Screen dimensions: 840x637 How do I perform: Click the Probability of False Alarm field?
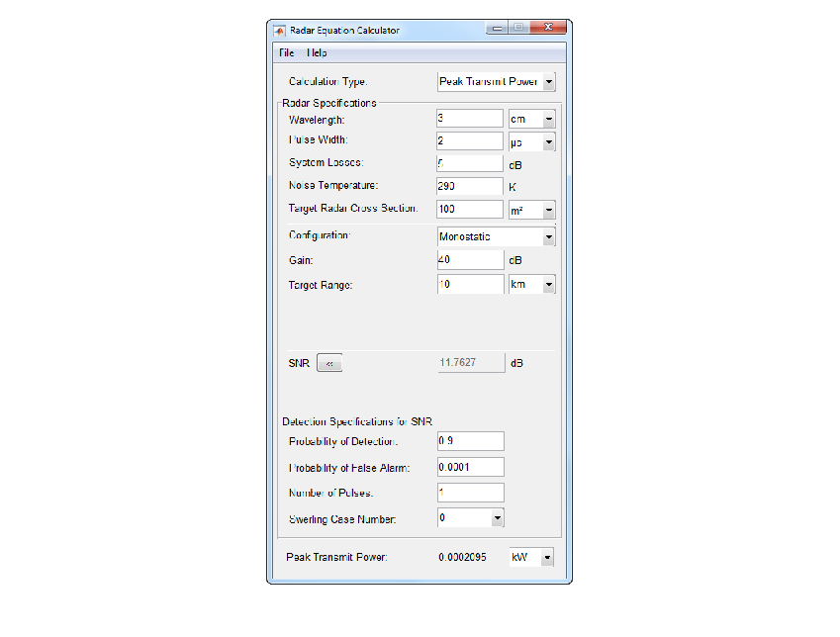[x=470, y=467]
